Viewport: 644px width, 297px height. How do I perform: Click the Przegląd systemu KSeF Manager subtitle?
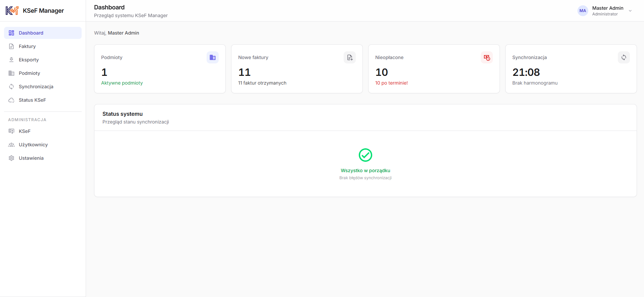pos(131,15)
